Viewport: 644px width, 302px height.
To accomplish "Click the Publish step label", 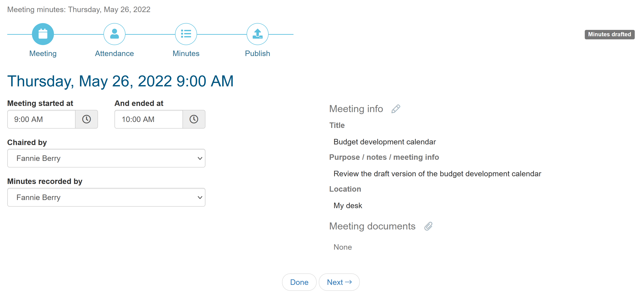I will coord(257,53).
